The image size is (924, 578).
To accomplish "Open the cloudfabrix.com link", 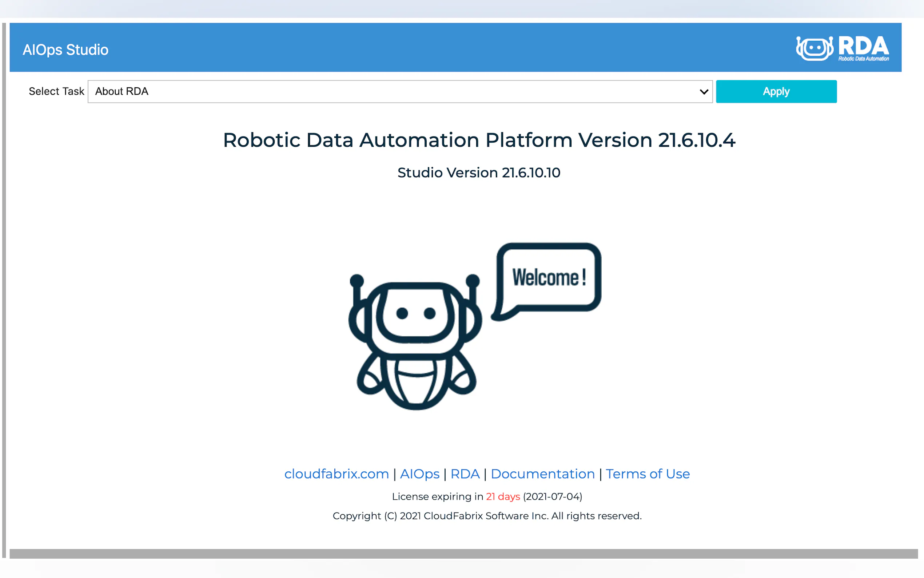I will coord(336,474).
